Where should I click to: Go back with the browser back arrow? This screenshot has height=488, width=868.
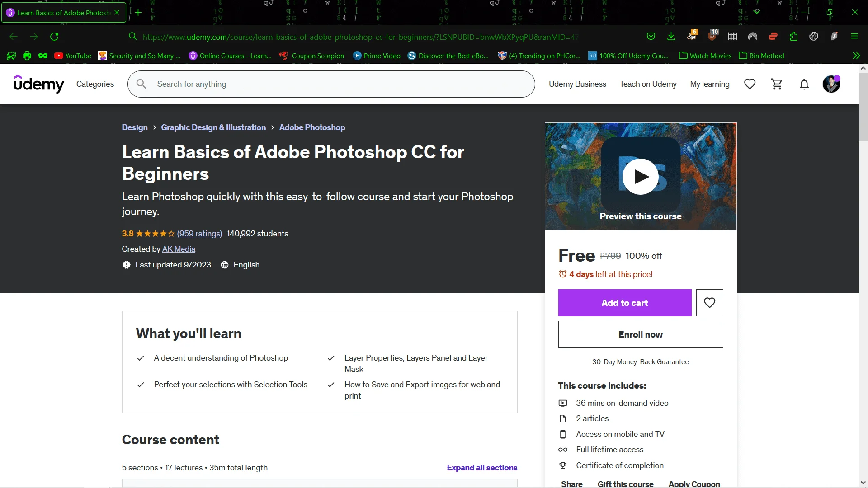(x=14, y=37)
